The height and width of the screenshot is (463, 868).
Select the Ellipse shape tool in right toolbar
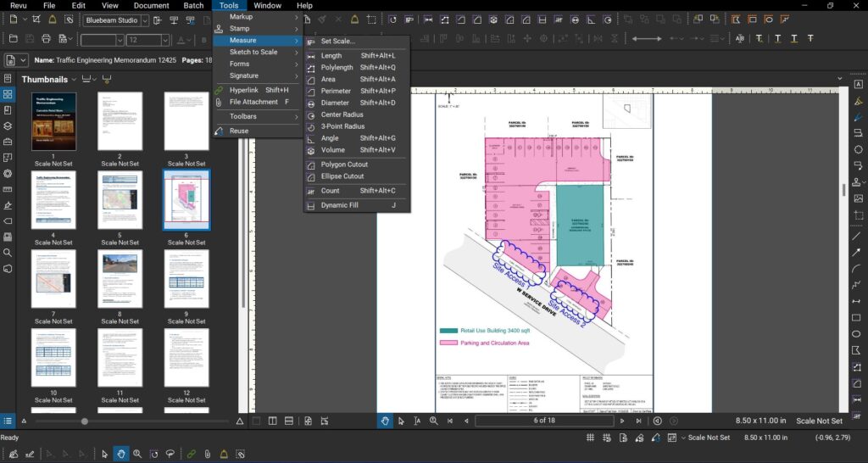pyautogui.click(x=858, y=334)
